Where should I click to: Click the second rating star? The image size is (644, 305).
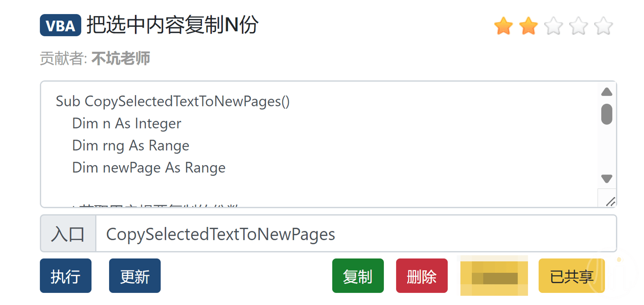(x=529, y=26)
